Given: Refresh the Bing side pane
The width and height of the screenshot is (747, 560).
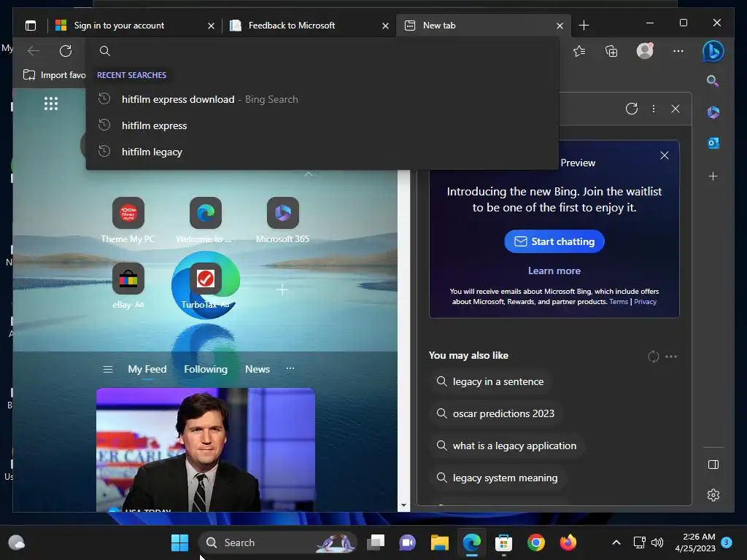Looking at the screenshot, I should (x=632, y=109).
